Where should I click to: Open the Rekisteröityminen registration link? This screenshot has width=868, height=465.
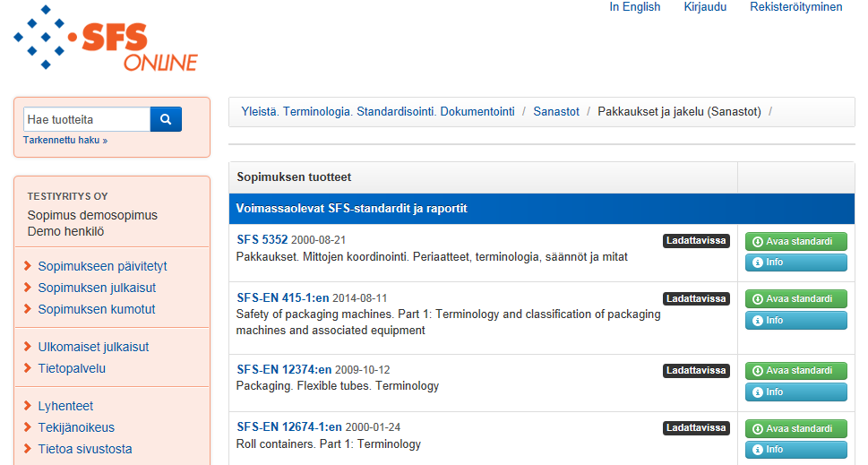pyautogui.click(x=796, y=6)
